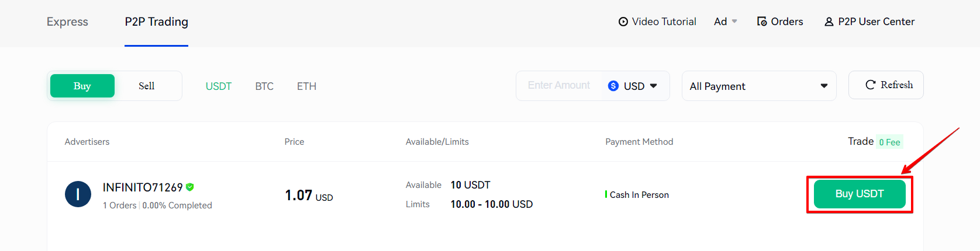This screenshot has width=980, height=251.
Task: Click the blue USD currency coin icon
Action: (613, 86)
